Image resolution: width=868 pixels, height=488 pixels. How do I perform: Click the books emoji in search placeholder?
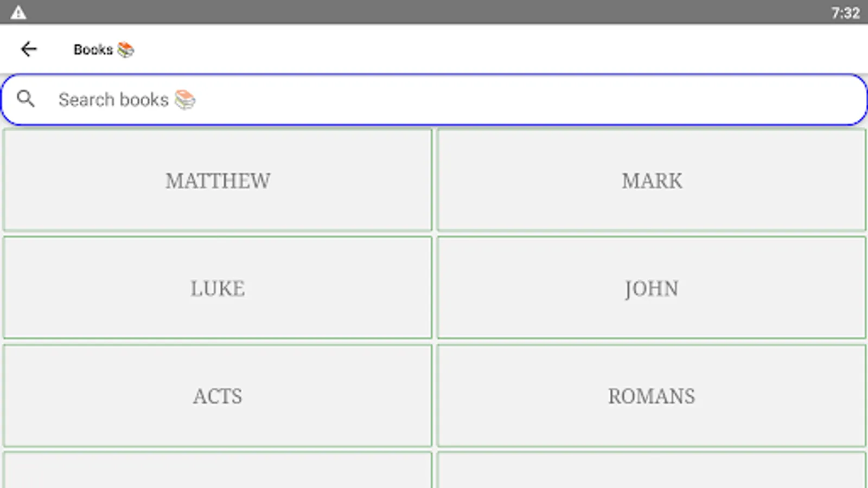point(185,100)
